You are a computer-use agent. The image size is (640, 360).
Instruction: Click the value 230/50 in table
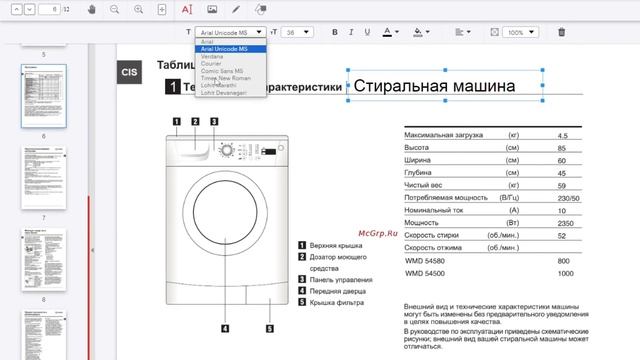point(569,198)
